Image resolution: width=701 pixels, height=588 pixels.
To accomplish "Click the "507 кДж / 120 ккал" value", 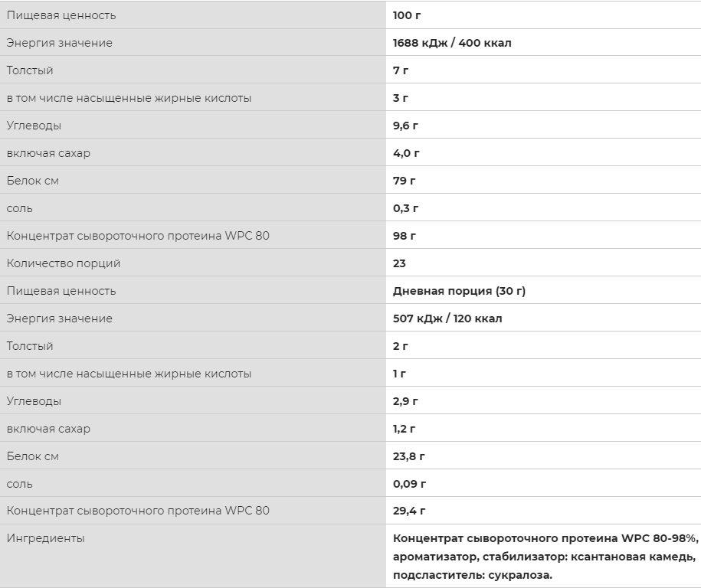I will (x=447, y=318).
